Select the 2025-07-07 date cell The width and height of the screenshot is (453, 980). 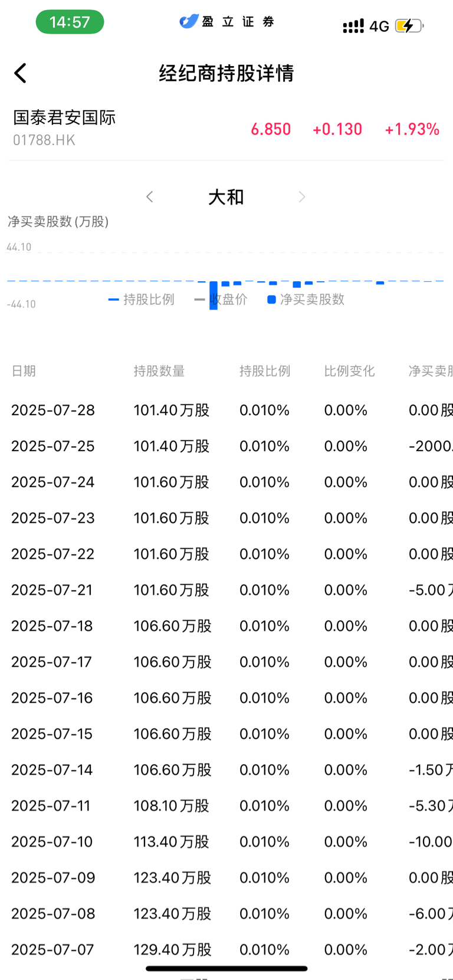click(x=52, y=950)
